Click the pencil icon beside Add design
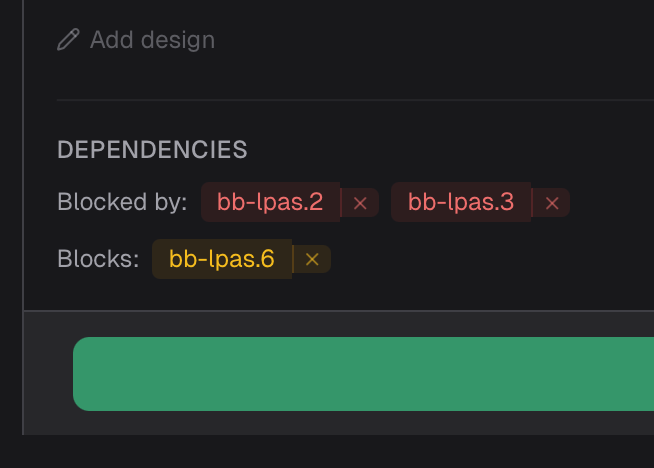 click(x=68, y=40)
